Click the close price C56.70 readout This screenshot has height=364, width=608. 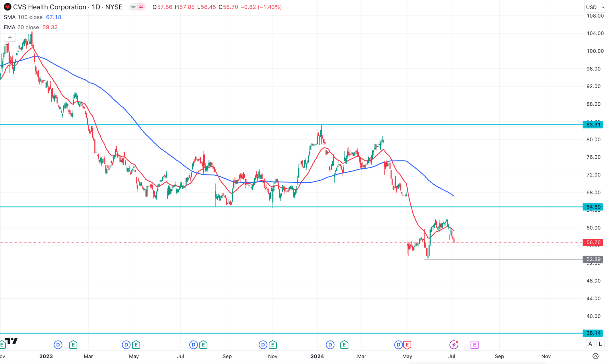(228, 7)
